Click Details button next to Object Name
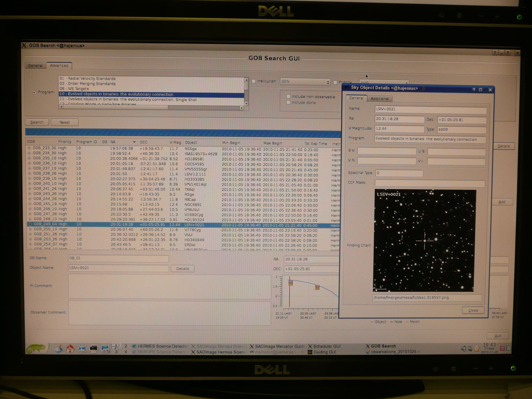532x399 pixels. click(x=183, y=269)
